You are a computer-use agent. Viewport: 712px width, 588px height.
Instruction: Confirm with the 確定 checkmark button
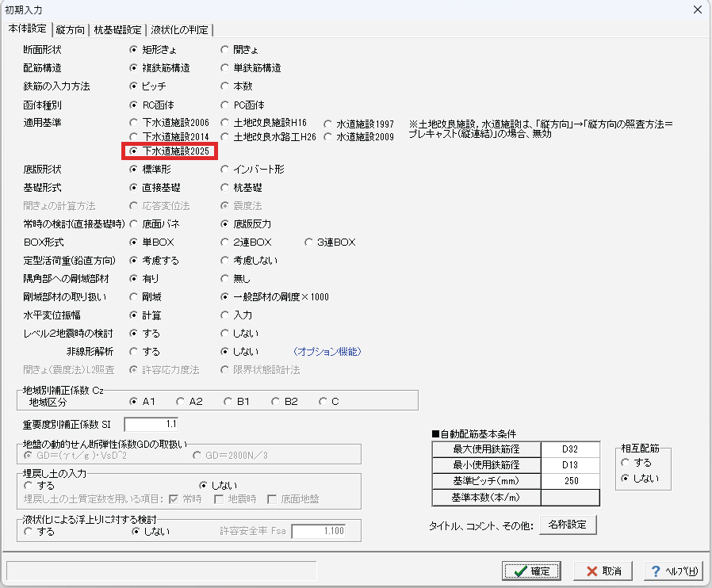coord(531,571)
